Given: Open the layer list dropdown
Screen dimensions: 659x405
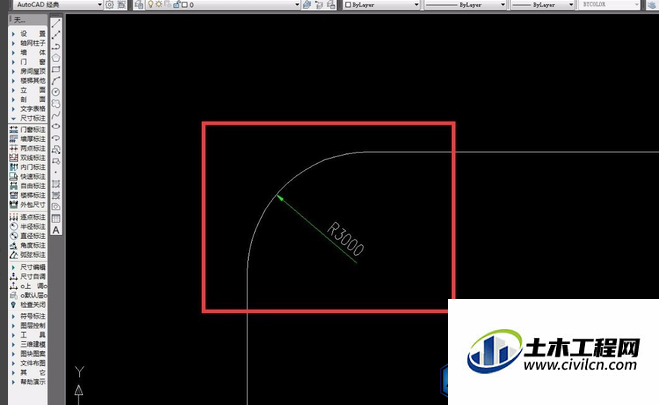Looking at the screenshot, I should point(297,5).
